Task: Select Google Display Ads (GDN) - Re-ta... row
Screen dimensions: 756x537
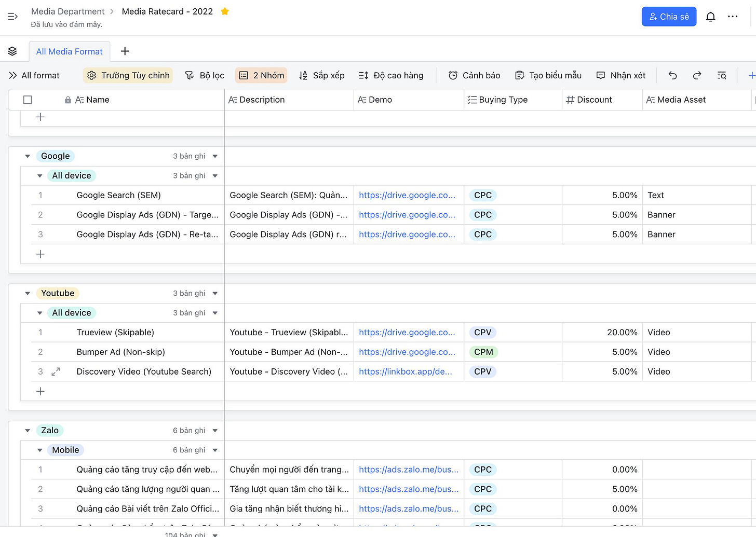Action: pos(147,235)
